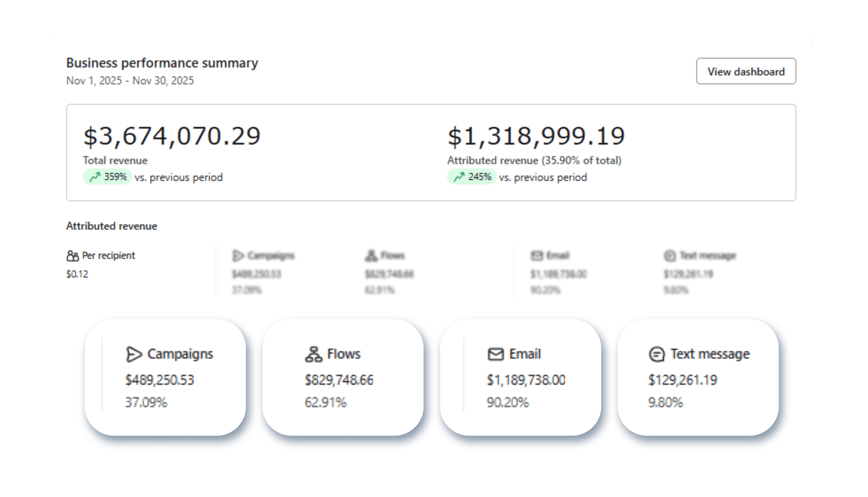Click the View dashboard button
This screenshot has height=497, width=868.
(746, 71)
